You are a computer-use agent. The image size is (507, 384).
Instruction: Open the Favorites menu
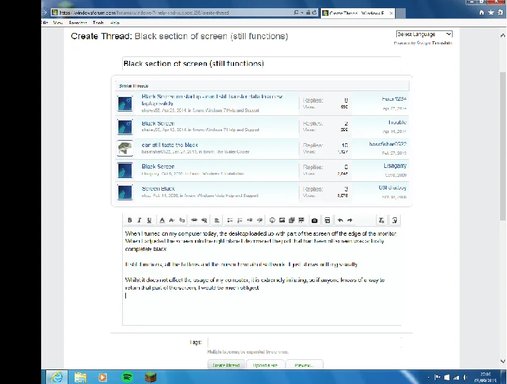pyautogui.click(x=78, y=23)
